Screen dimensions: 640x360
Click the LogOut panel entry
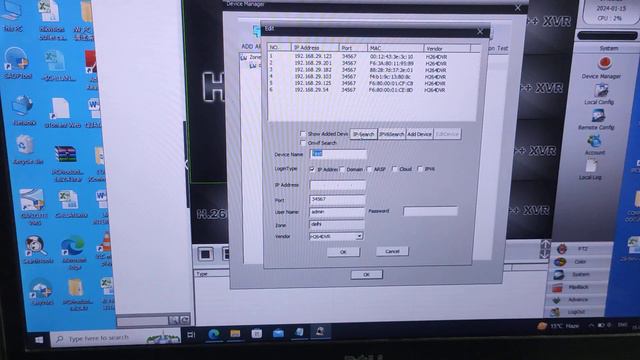click(x=576, y=312)
